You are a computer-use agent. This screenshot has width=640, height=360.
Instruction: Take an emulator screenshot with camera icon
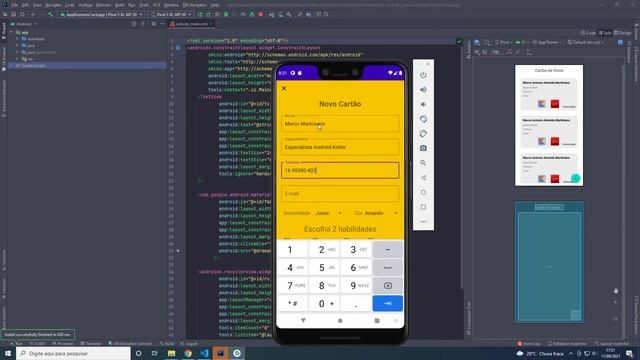(423, 148)
